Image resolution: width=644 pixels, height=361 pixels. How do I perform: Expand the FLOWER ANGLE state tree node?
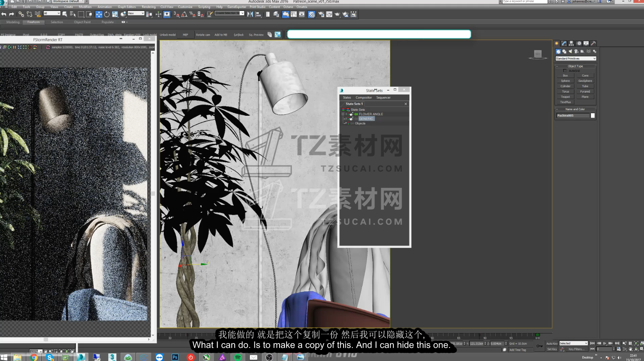[x=343, y=114]
